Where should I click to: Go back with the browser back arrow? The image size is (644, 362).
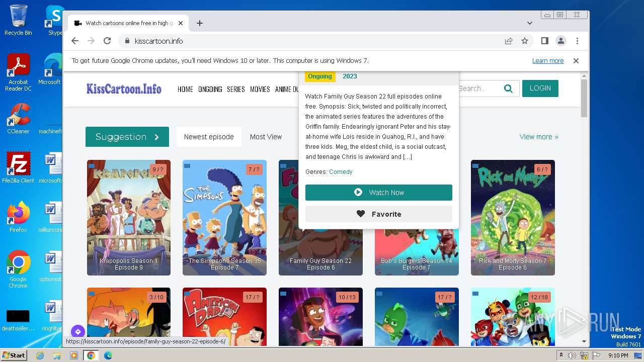pos(75,41)
